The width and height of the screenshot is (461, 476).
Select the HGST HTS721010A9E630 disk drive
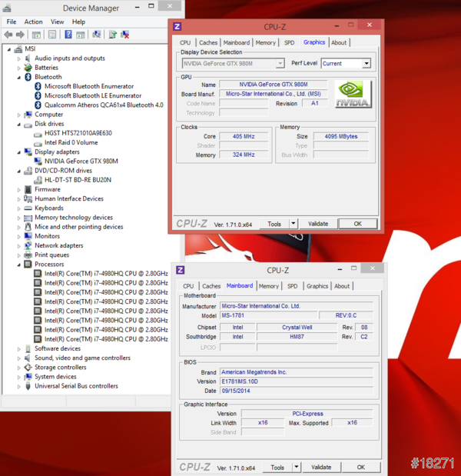(x=78, y=133)
